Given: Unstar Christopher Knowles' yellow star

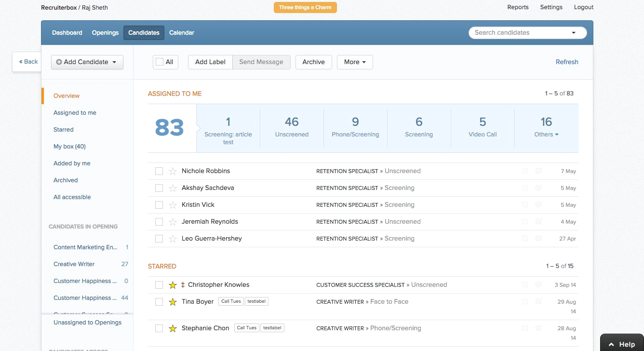Looking at the screenshot, I should [173, 285].
